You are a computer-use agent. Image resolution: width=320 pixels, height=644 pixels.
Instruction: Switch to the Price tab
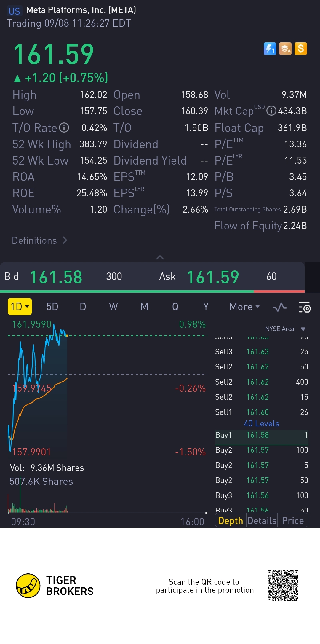[x=293, y=521]
